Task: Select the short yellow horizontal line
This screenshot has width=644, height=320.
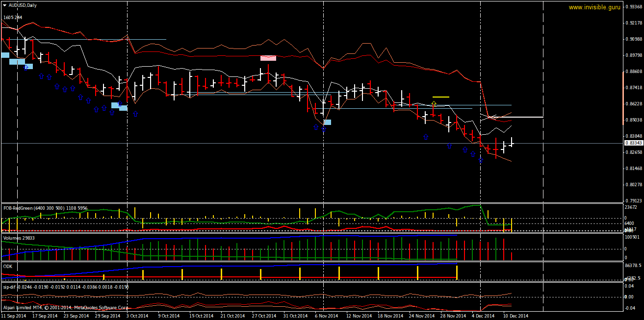Action: [441, 97]
